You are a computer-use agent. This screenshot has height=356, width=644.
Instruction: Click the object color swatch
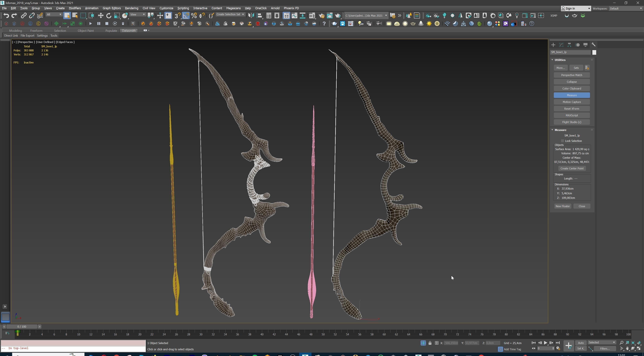(594, 52)
